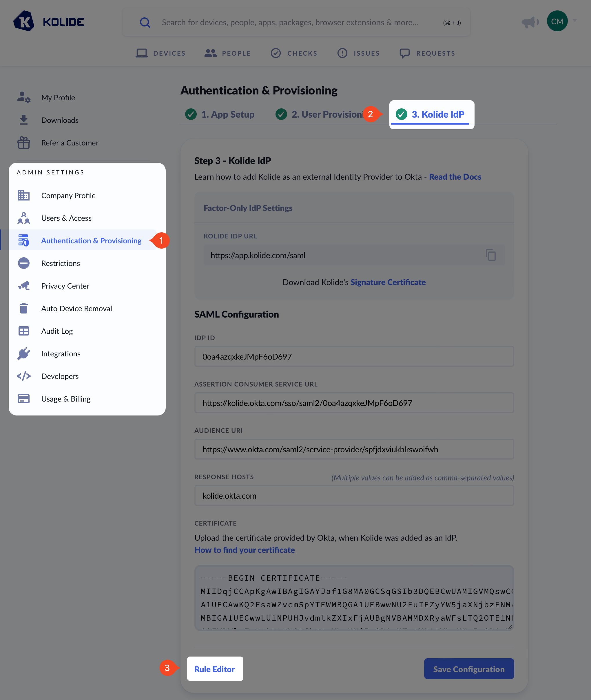Switch to 2. User Provisioning tab

(320, 114)
